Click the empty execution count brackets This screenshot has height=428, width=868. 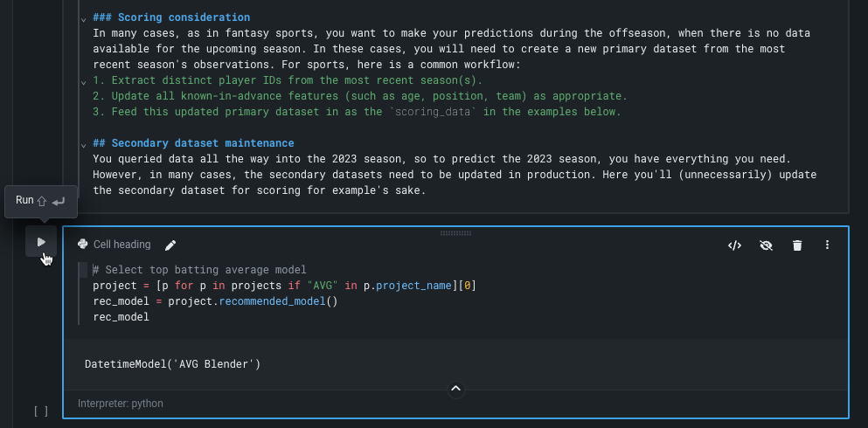[41, 411]
